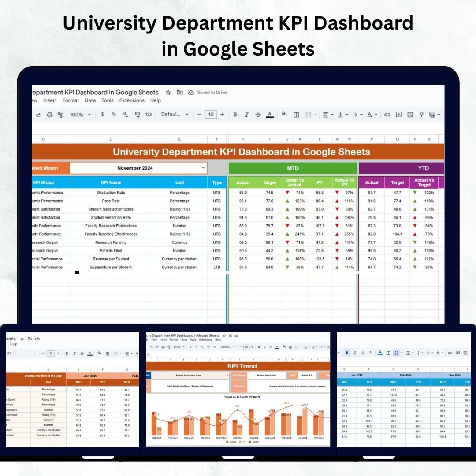476x476 pixels.
Task: Click the move-to-folder icon beside the main title
Action: pos(179,93)
